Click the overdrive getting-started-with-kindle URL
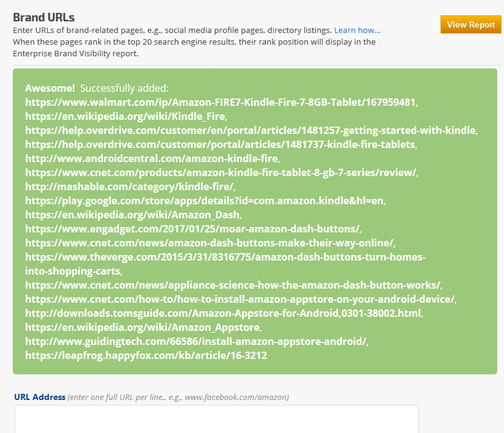This screenshot has height=433, width=504. (250, 130)
